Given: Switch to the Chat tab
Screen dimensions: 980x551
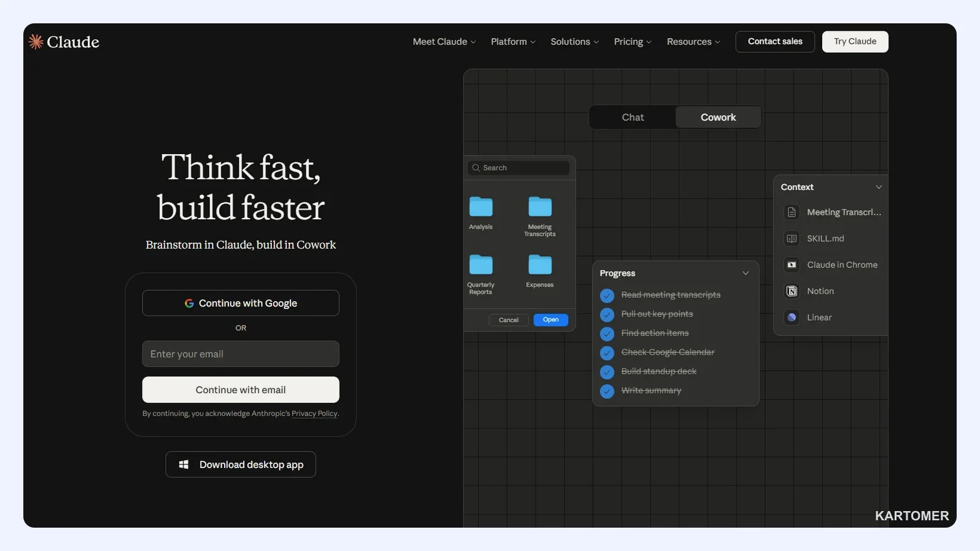Looking at the screenshot, I should coord(632,117).
